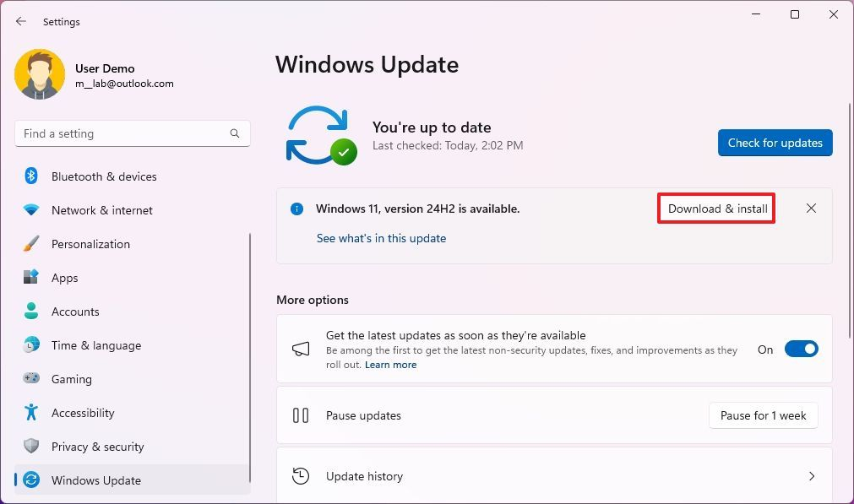
Task: Go to Privacy & security
Action: [131, 447]
